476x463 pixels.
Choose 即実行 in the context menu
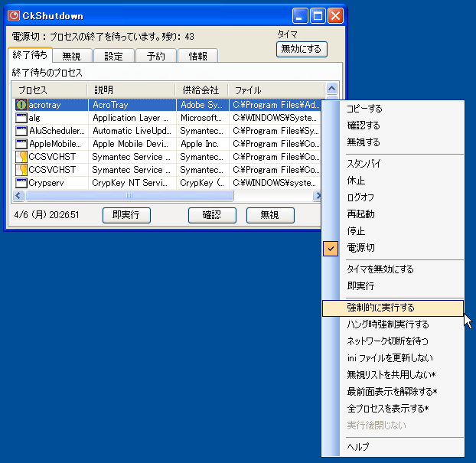[x=393, y=286]
